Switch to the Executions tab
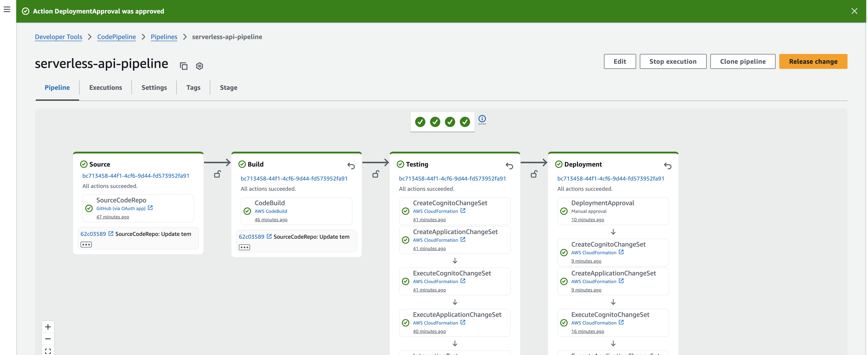868x355 pixels. [x=105, y=87]
